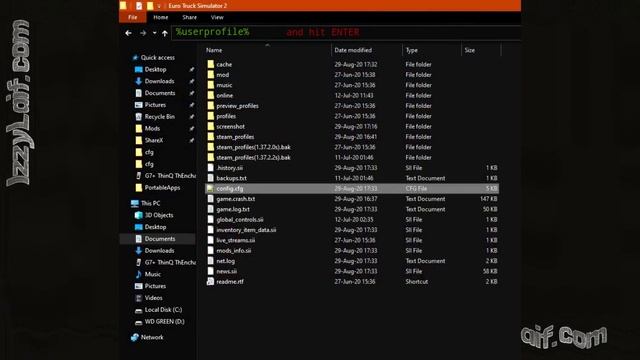Image resolution: width=640 pixels, height=360 pixels.
Task: Switch to the View ribbon tab
Action: pos(217,17)
